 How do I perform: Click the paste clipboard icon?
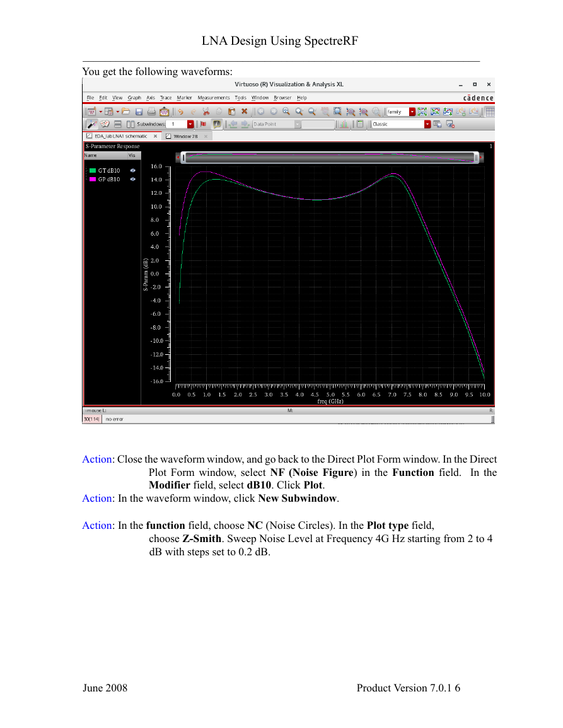click(x=232, y=112)
